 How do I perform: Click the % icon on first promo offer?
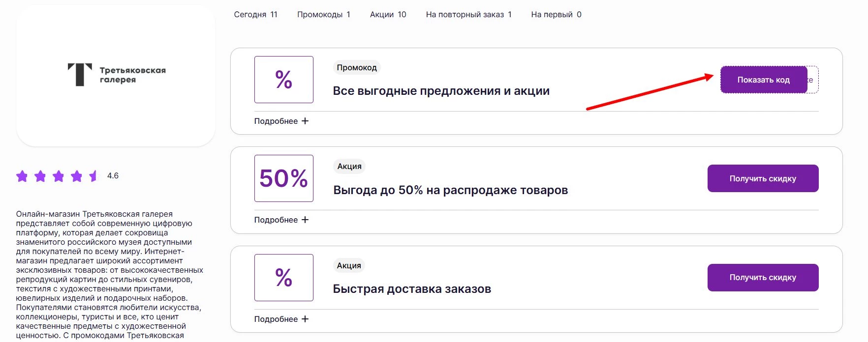[x=284, y=79]
